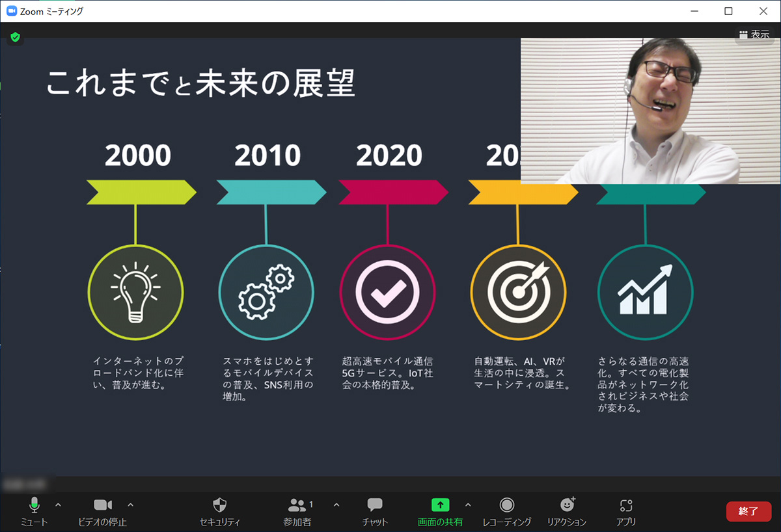The height and width of the screenshot is (532, 781).
Task: Stop the video camera
Action: point(103,505)
